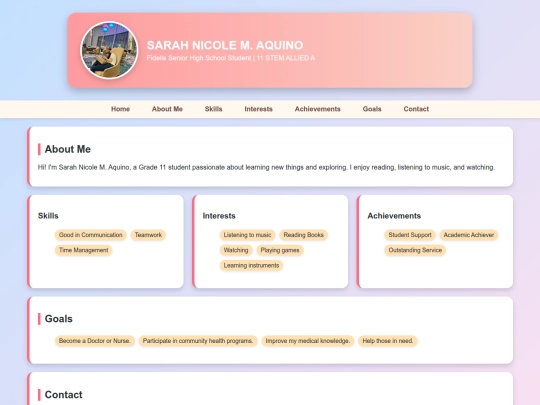Click the About Me section heading
The width and height of the screenshot is (540, 405).
point(68,149)
